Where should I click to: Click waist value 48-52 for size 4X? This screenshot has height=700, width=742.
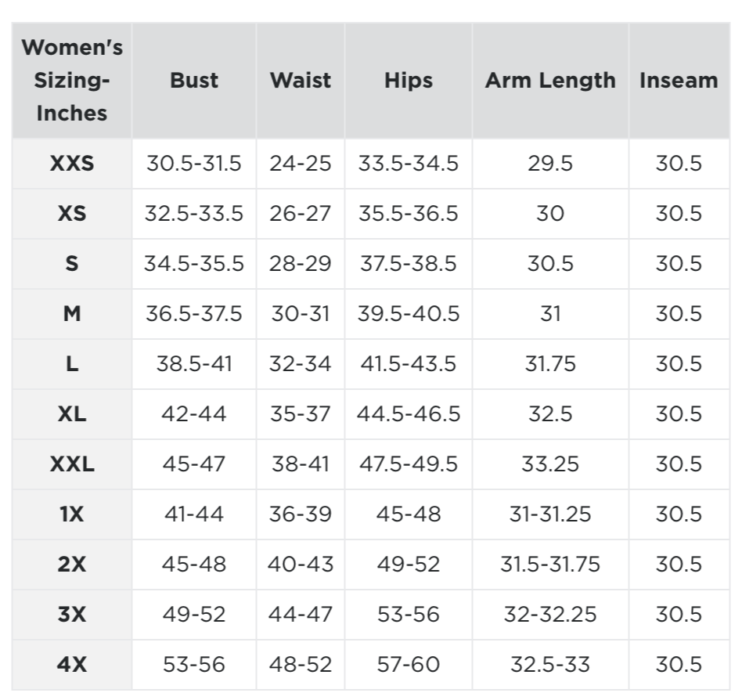pyautogui.click(x=301, y=665)
